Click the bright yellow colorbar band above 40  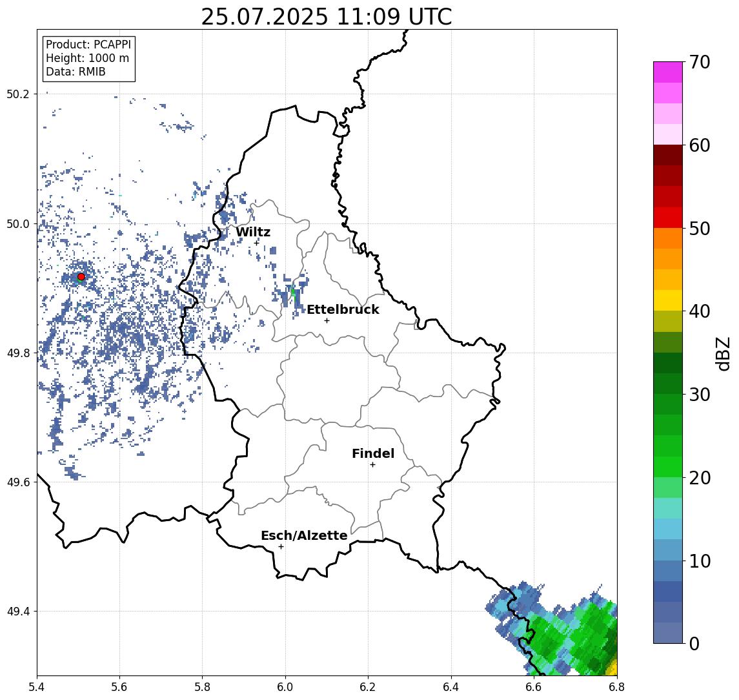[668, 300]
